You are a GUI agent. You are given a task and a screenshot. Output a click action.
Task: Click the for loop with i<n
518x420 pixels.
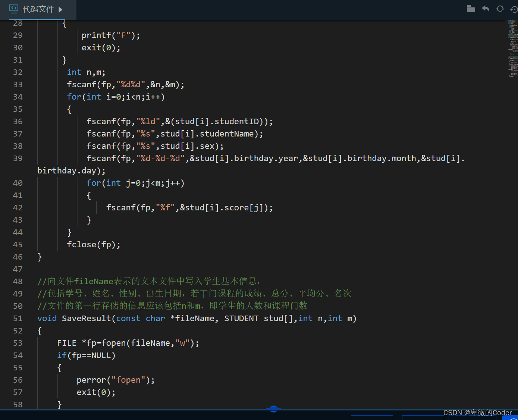click(x=116, y=97)
